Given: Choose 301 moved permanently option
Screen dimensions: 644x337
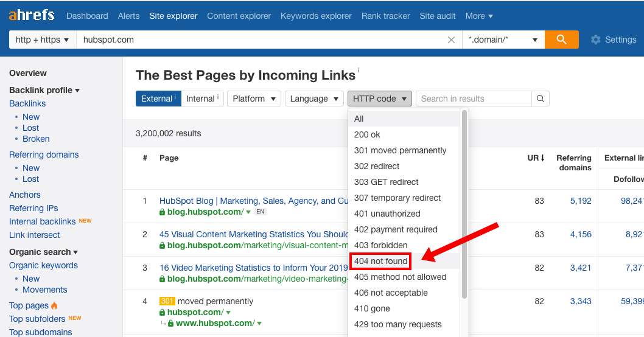Looking at the screenshot, I should [404, 150].
